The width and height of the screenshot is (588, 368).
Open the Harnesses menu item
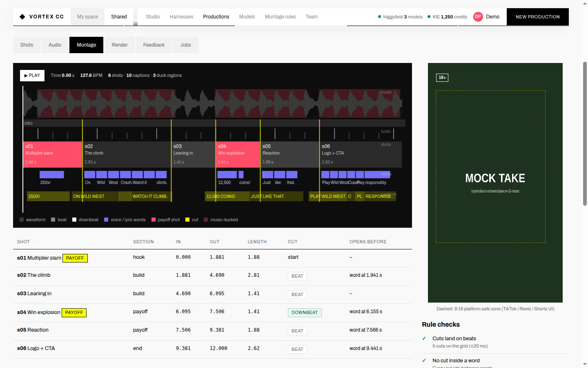click(181, 17)
